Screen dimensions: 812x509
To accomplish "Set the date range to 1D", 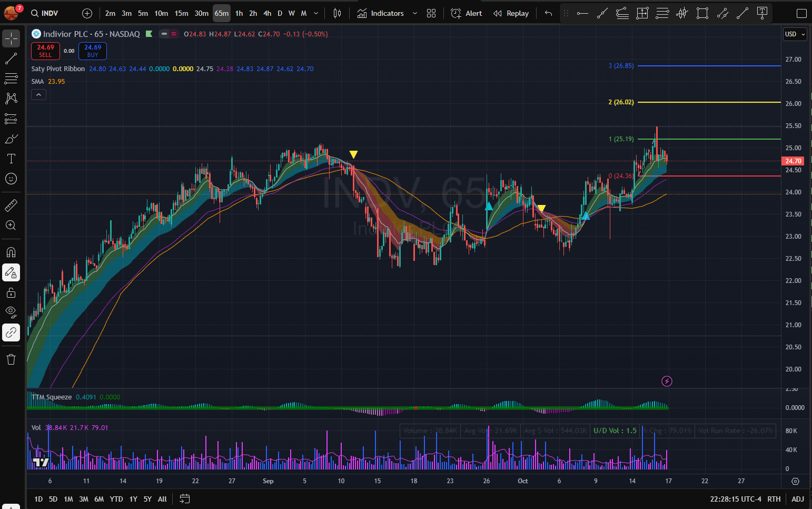I will click(x=38, y=499).
